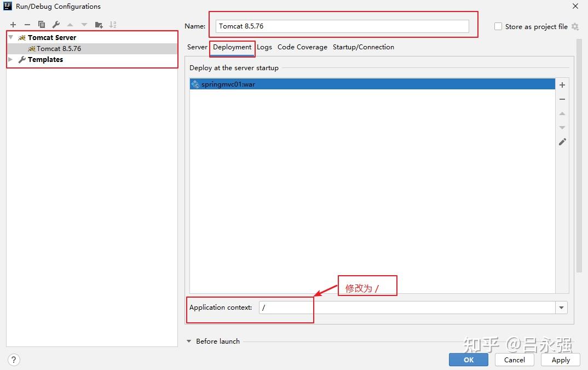Expand the Templates tree node
The width and height of the screenshot is (588, 370).
pyautogui.click(x=10, y=59)
